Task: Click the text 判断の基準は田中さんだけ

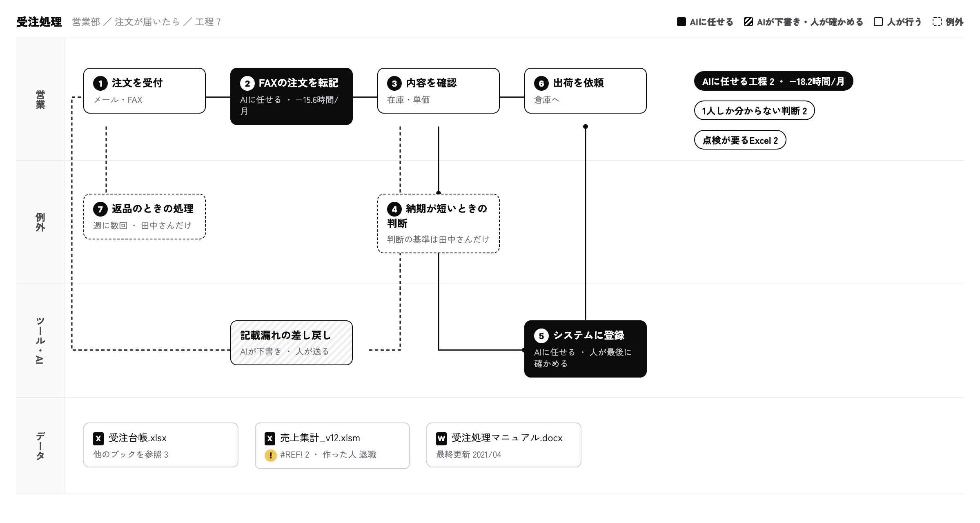Action: [x=438, y=239]
